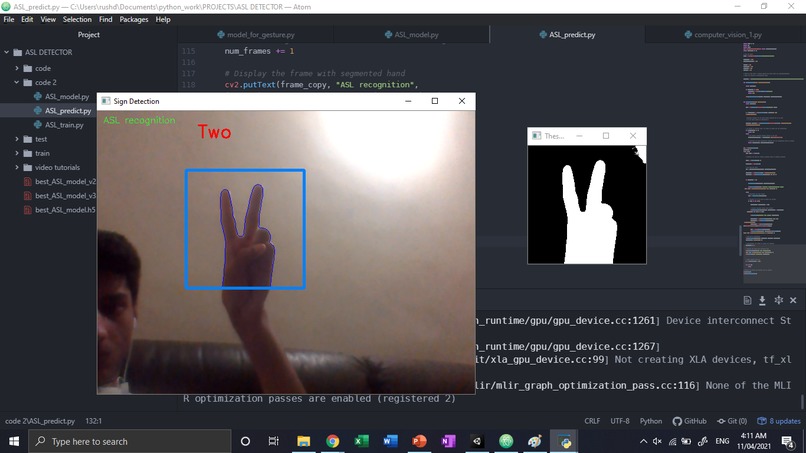Open Git (0) panel from status bar
The image size is (806, 453).
tap(732, 421)
